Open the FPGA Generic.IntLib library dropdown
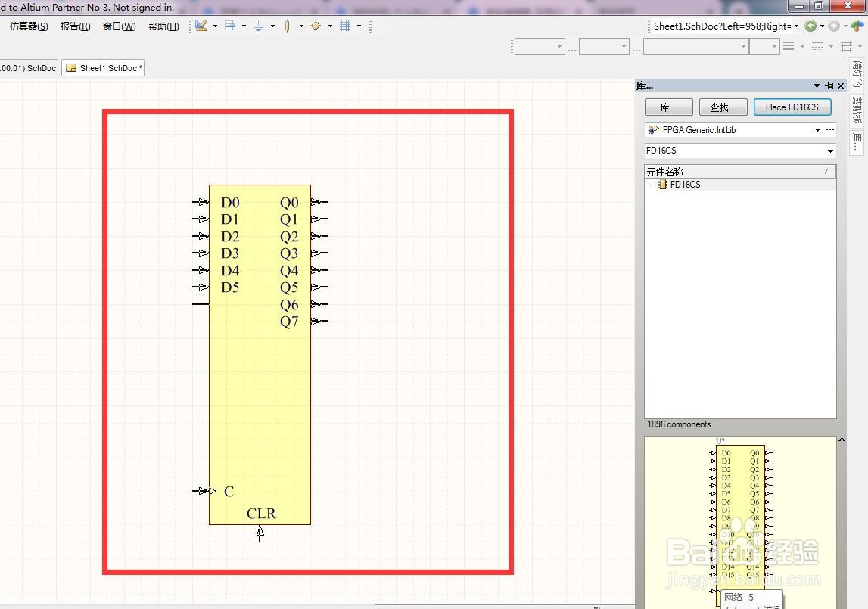Screen dimensions: 868x609 coord(817,130)
